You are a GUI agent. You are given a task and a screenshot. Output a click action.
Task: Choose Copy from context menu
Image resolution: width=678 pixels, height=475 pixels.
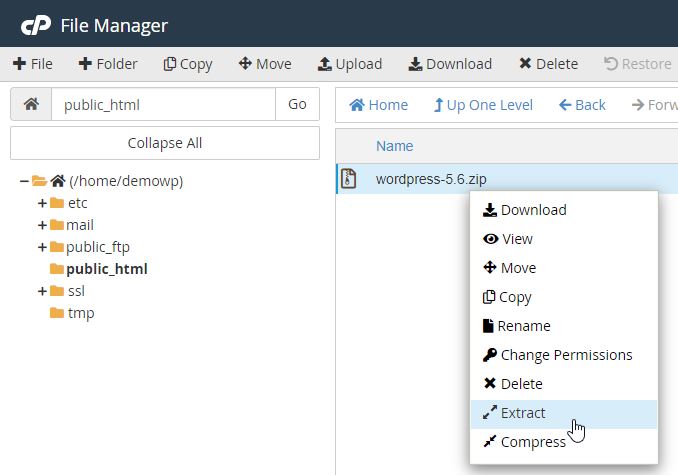pos(564,297)
